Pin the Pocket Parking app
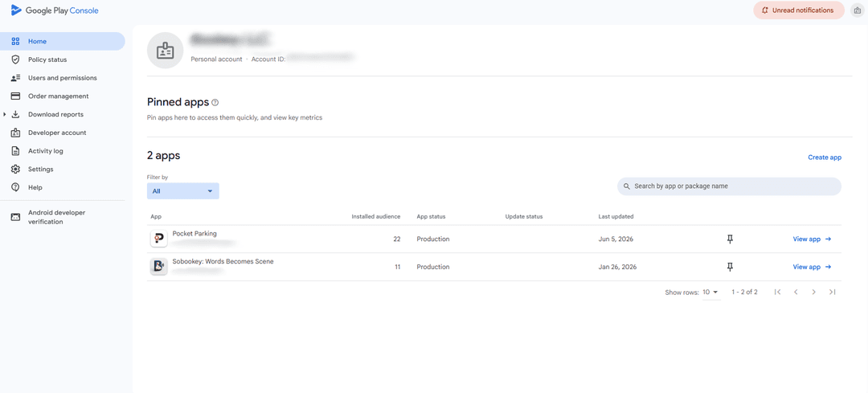Screen dimensions: 868x393 730,239
